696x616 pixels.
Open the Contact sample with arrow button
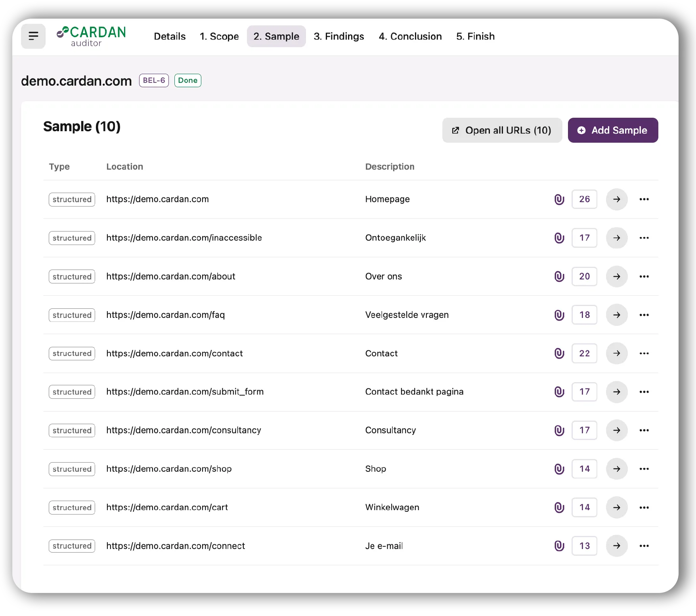click(x=617, y=353)
